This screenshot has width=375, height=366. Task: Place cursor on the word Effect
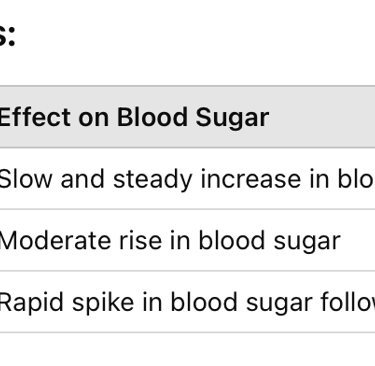click(x=35, y=117)
